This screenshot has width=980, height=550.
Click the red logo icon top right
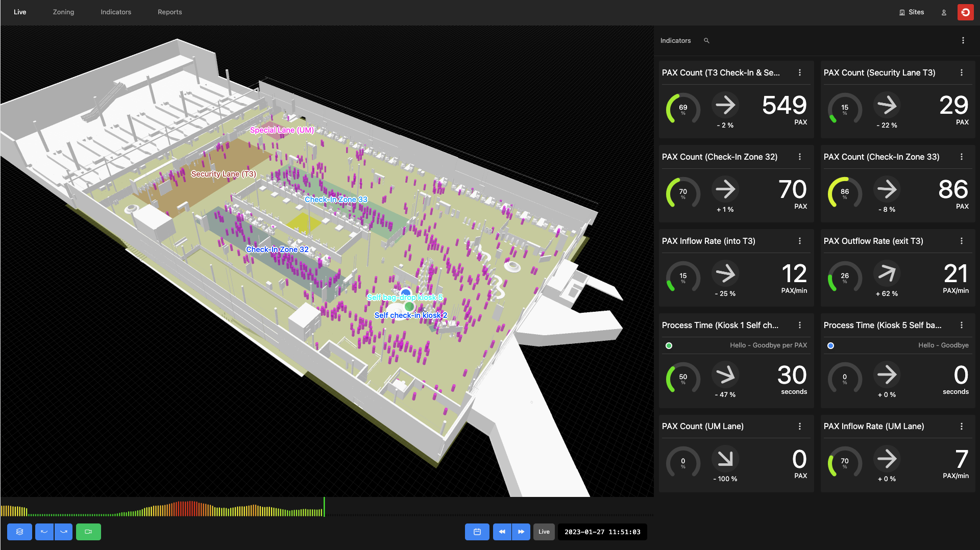(965, 12)
